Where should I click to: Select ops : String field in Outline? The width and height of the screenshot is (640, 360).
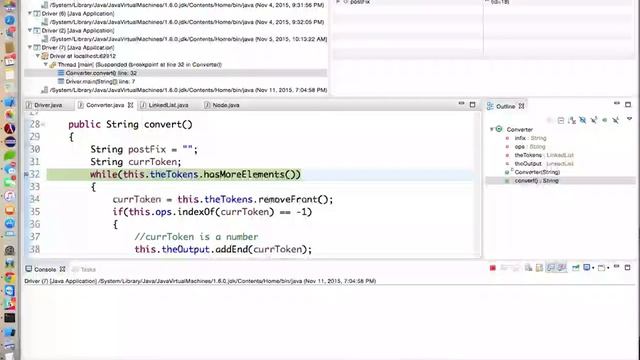click(x=529, y=147)
